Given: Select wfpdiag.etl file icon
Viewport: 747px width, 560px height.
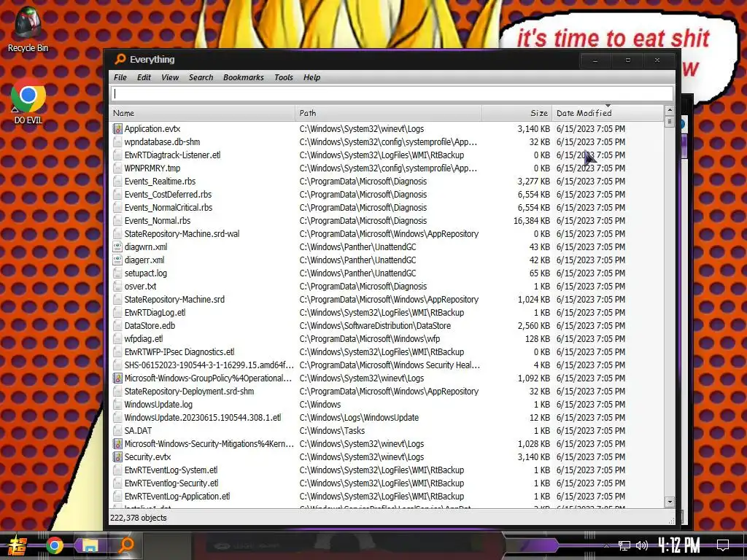Looking at the screenshot, I should pos(117,338).
